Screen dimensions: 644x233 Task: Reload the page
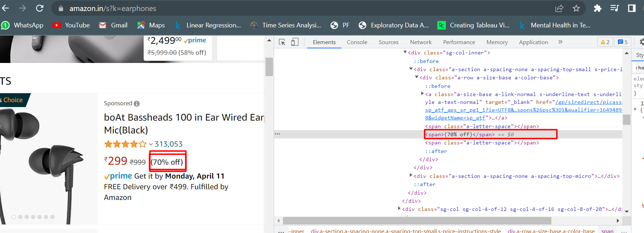coord(40,8)
